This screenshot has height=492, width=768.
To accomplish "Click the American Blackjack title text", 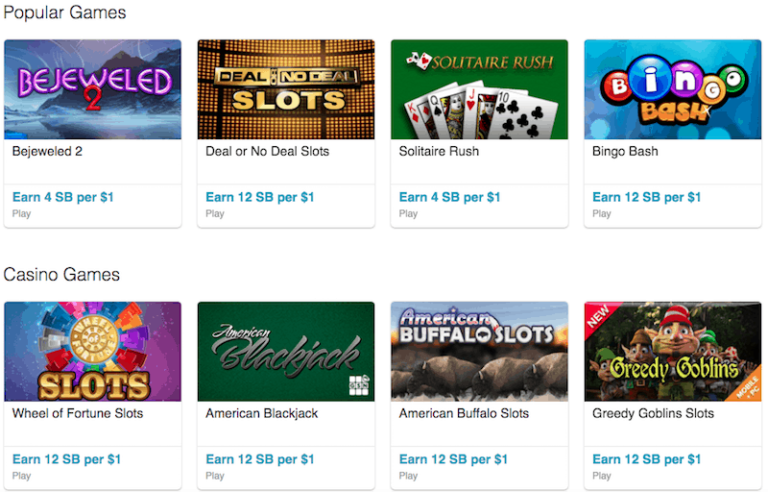I will pyautogui.click(x=262, y=414).
